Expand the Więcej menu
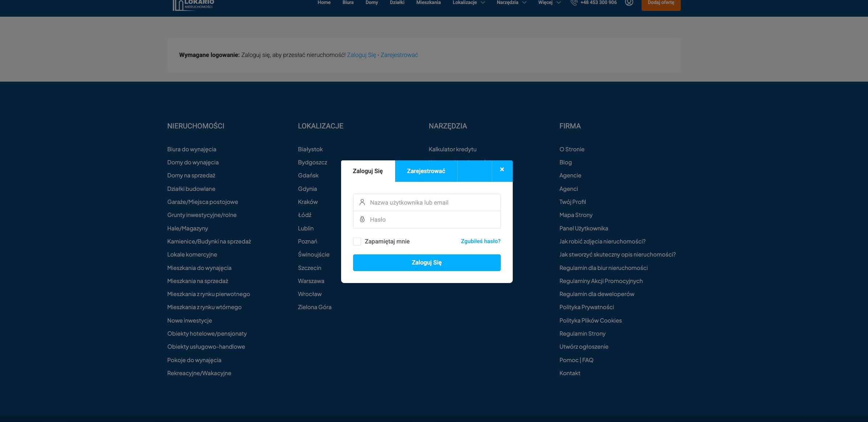868x422 pixels. (549, 3)
